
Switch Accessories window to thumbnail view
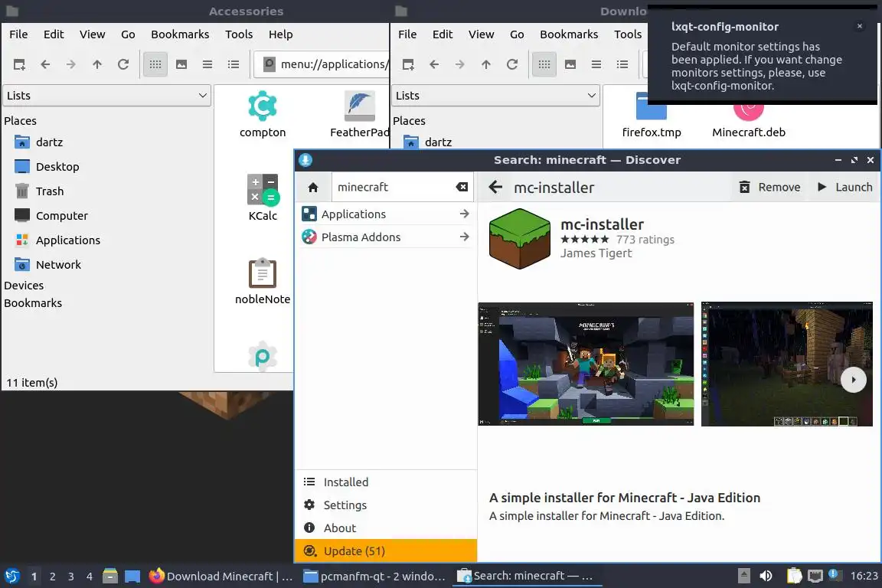(x=181, y=64)
